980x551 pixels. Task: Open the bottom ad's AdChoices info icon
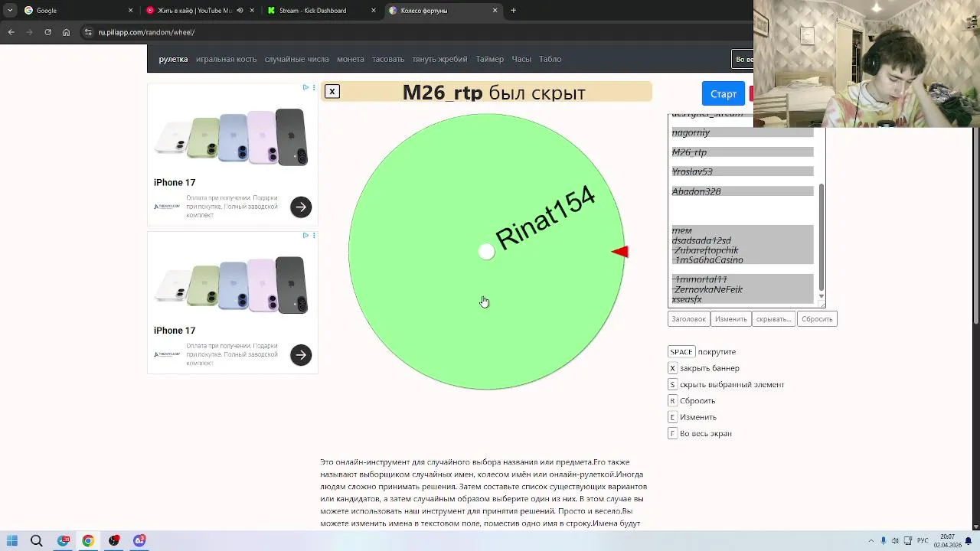[305, 236]
